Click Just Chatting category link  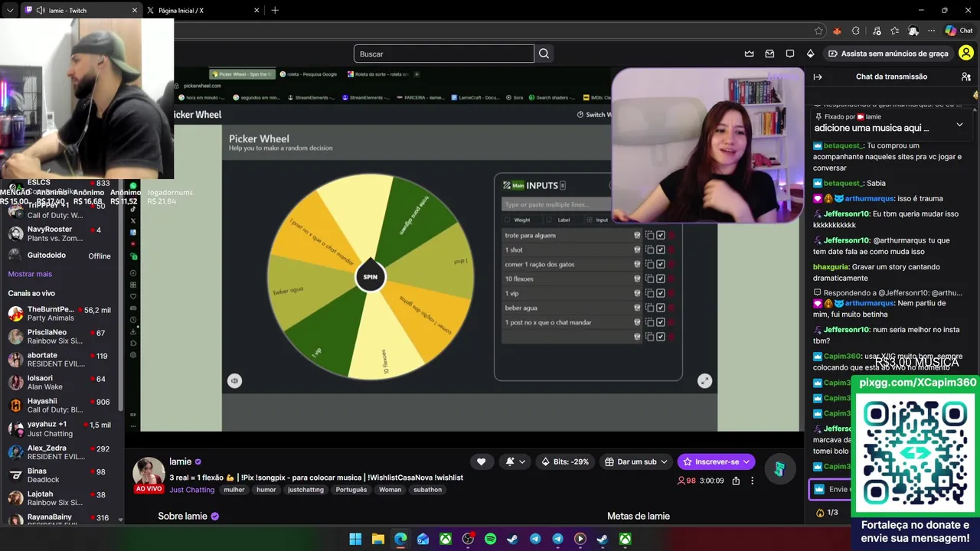point(192,490)
